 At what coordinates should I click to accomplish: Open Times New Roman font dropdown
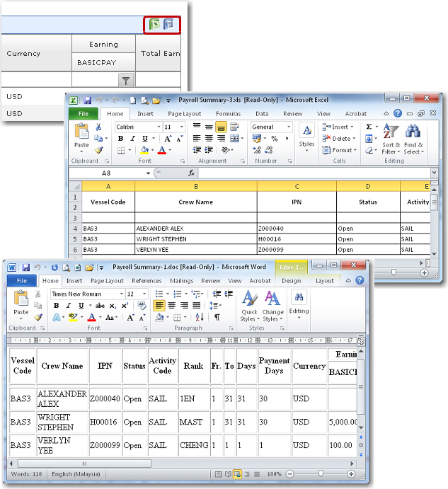point(121,294)
